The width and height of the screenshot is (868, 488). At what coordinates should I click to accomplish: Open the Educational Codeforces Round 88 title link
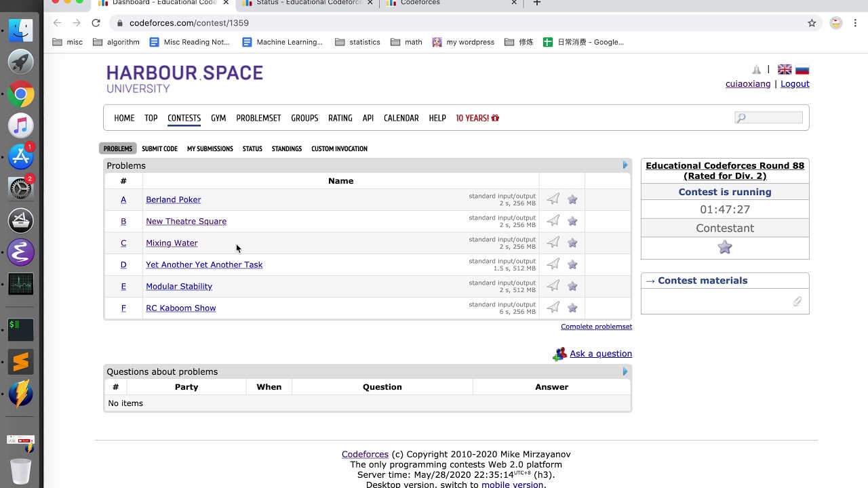click(725, 171)
